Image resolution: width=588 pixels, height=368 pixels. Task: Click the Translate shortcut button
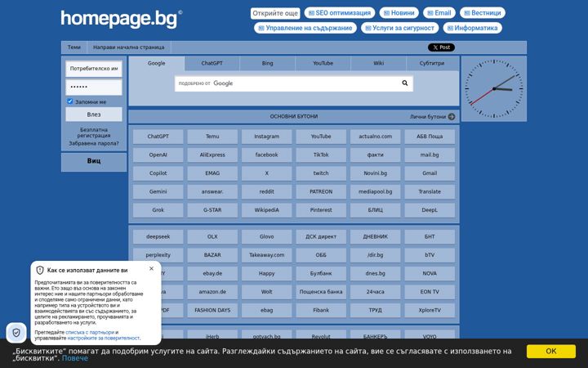pos(430,192)
